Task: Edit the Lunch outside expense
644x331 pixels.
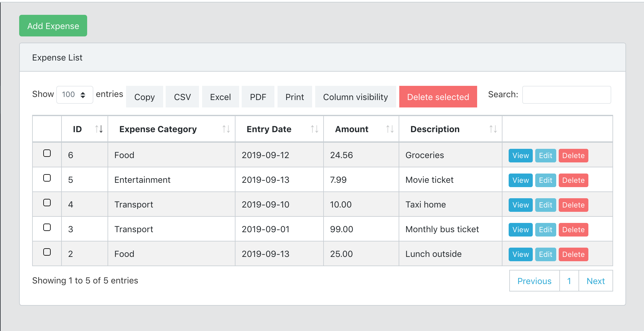Action: (545, 254)
